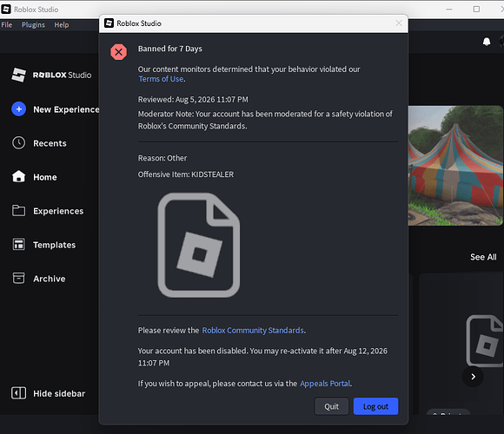
Task: Close the ban dialog with X
Action: point(399,23)
